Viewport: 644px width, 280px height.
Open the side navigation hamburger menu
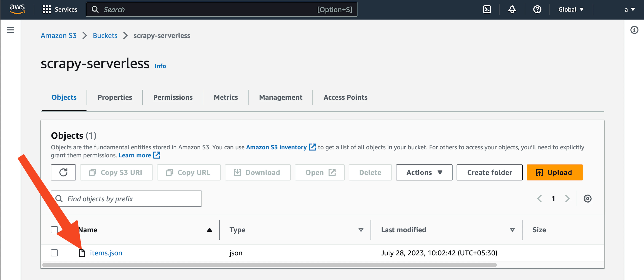(11, 30)
